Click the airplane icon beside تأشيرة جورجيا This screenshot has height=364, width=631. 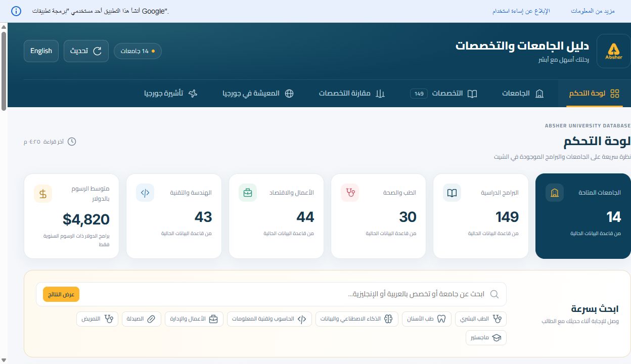point(193,94)
